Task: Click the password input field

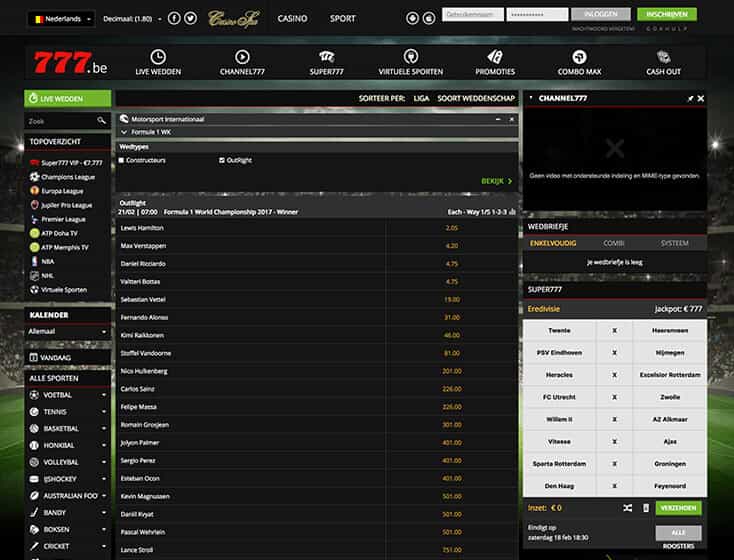Action: click(x=537, y=14)
